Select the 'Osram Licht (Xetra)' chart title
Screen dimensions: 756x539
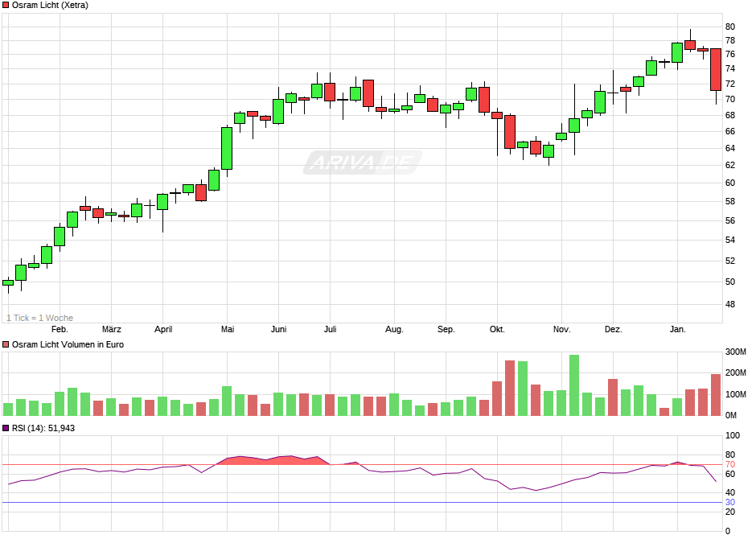[50, 6]
